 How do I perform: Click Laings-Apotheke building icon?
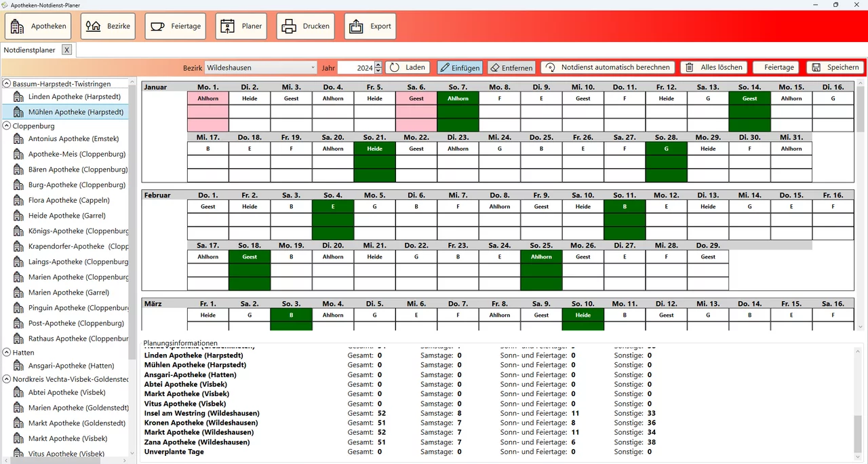(x=19, y=262)
